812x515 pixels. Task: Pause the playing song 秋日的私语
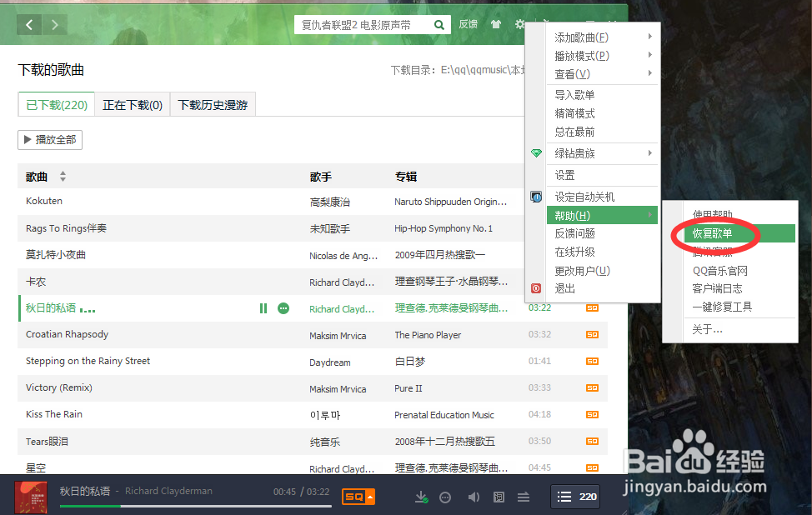coord(263,308)
